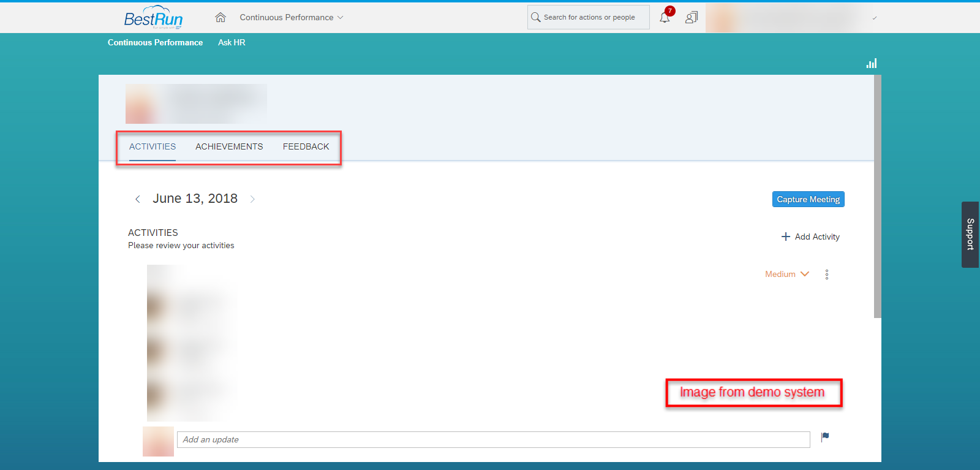The height and width of the screenshot is (470, 980).
Task: Click the Add Activity button
Action: 810,237
